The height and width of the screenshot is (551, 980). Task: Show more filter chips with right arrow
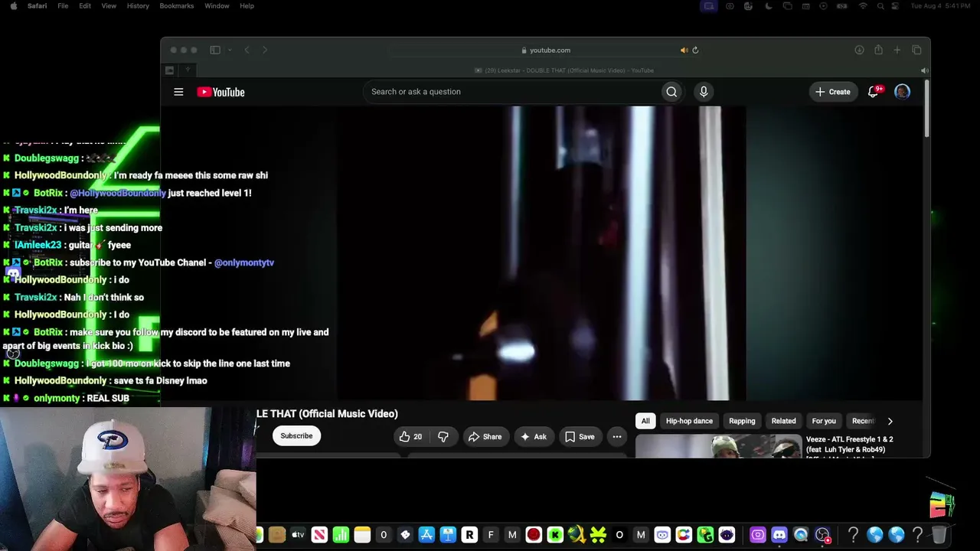click(x=890, y=421)
